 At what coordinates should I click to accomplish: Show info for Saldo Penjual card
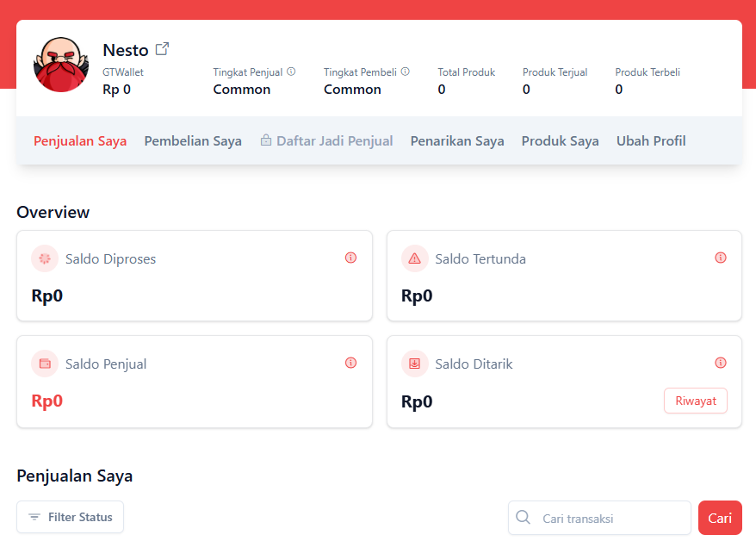(x=351, y=363)
